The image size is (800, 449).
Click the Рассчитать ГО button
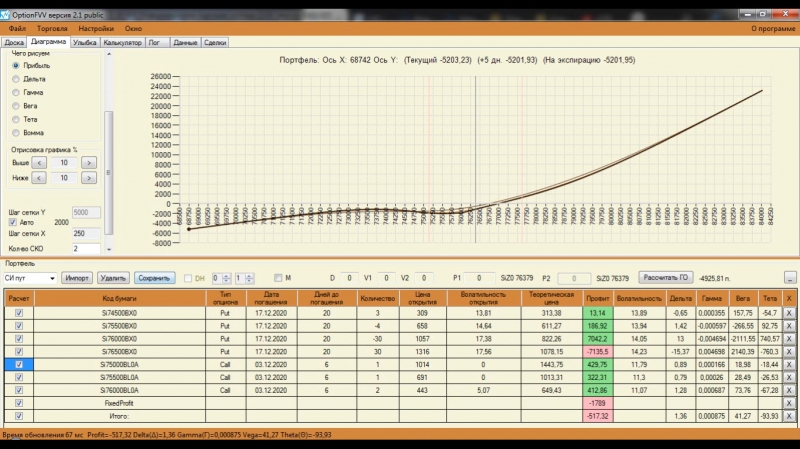[x=665, y=278]
